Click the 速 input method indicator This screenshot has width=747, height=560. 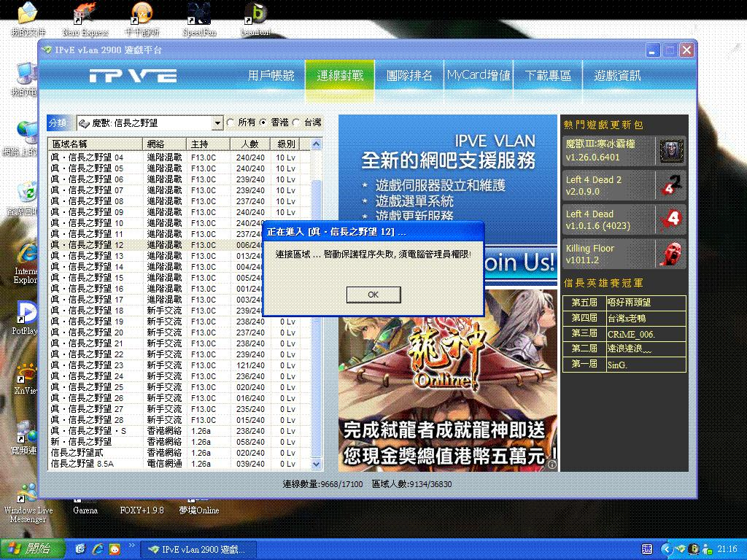click(647, 549)
